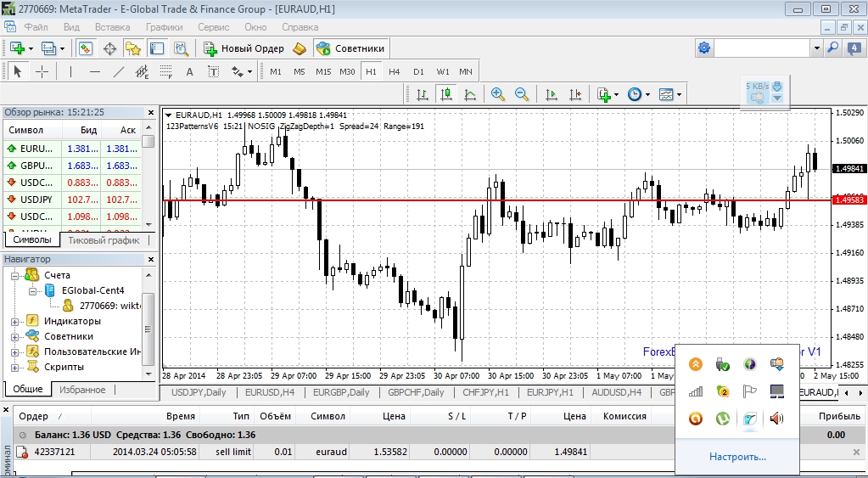This screenshot has height=478, width=868.
Task: Open the templates dropdown
Action: (669, 95)
